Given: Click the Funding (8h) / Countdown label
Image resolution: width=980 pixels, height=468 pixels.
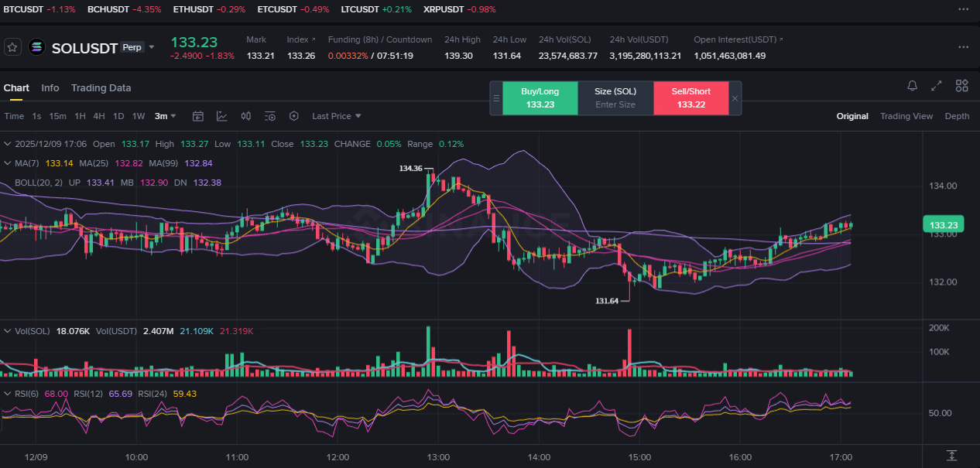Looking at the screenshot, I should [380, 39].
